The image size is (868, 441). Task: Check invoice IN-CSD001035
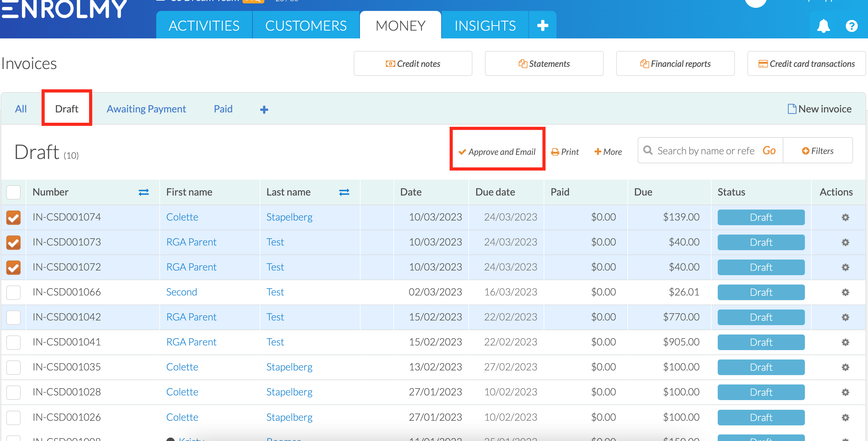coord(13,367)
